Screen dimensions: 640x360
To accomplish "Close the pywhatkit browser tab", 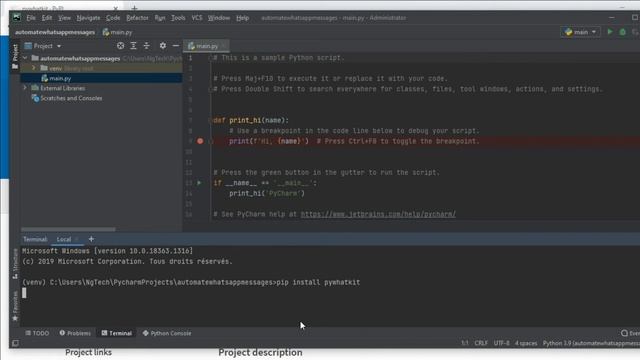I will [x=116, y=8].
